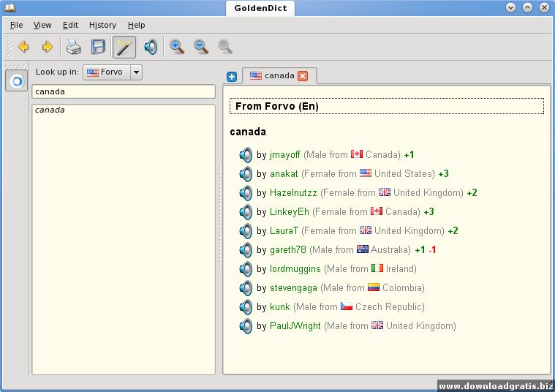The height and width of the screenshot is (392, 555).
Task: Play jmayoff's pronunciation audio
Action: coord(246,155)
